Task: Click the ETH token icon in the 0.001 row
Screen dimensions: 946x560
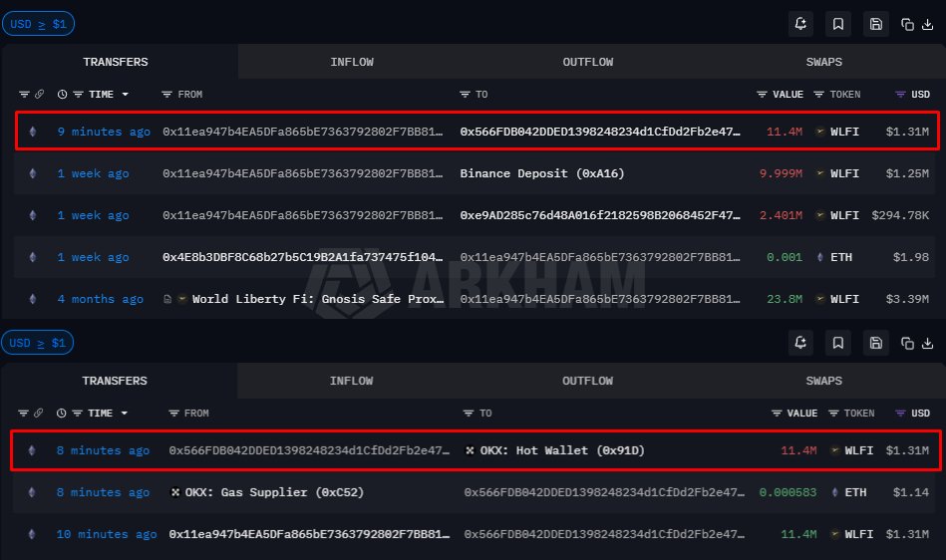Action: pos(820,257)
